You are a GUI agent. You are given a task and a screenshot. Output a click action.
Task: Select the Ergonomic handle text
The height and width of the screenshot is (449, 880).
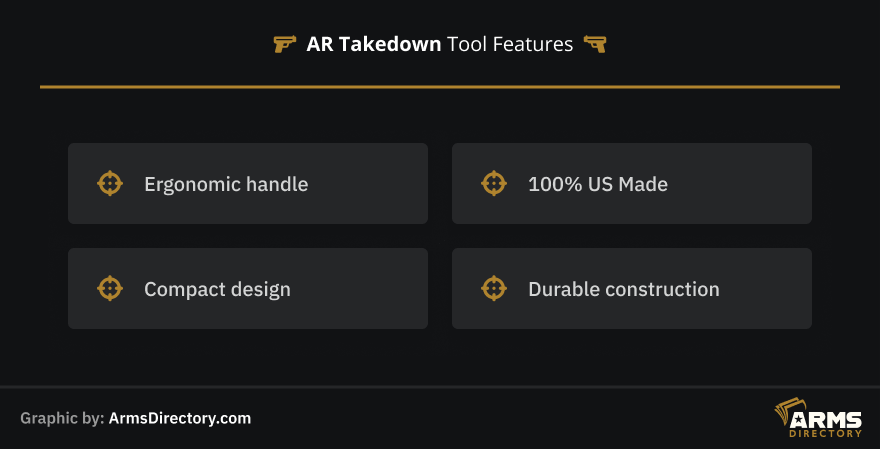tap(226, 184)
